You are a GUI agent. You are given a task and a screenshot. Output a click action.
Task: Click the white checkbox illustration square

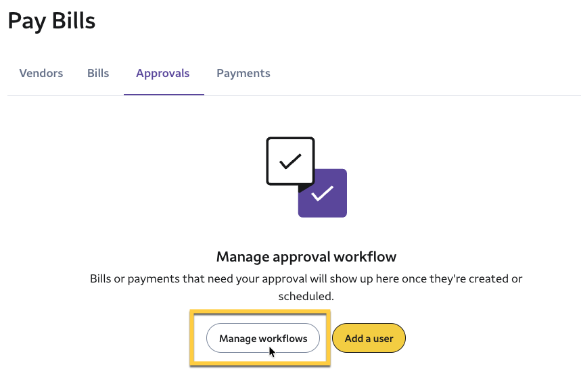coord(291,161)
